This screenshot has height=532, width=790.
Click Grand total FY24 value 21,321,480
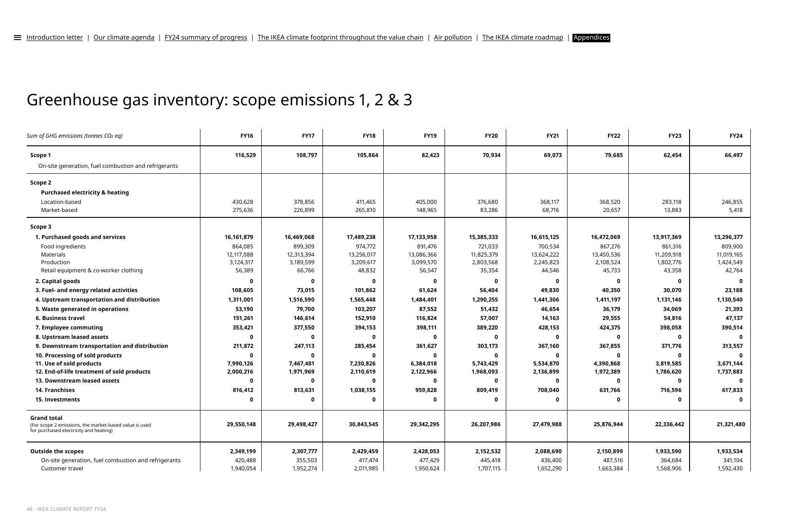point(731,424)
